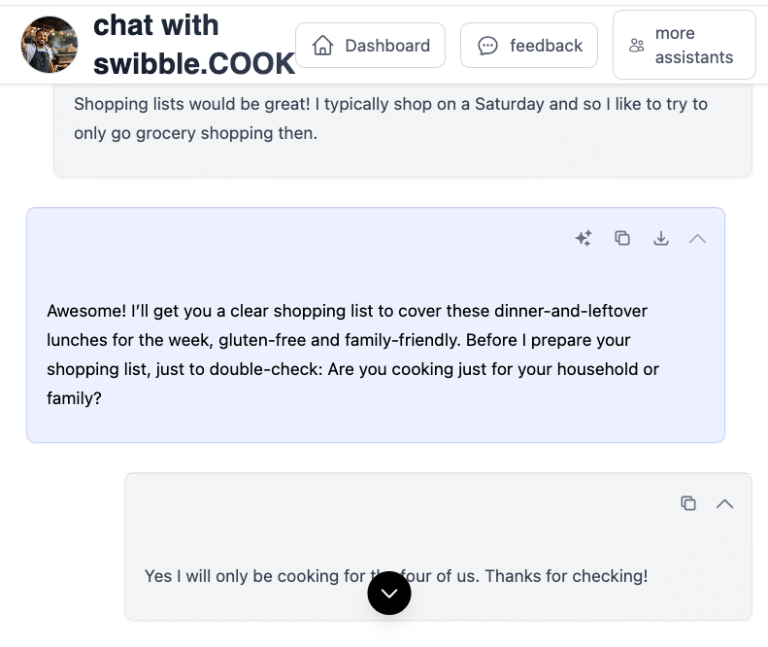This screenshot has height=647, width=768.
Task: Open the Dashboard page
Action: 370,46
